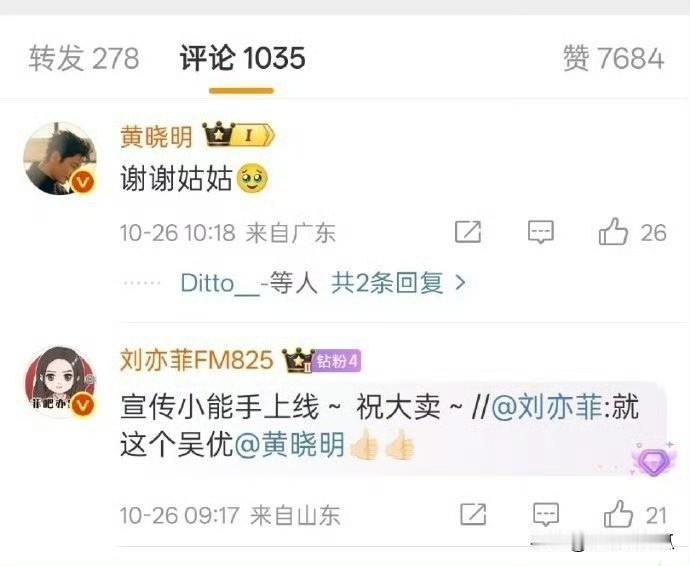Like 刘亦菲FM825's comment with thumbs-up
Screen dimensions: 690x566
618,514
